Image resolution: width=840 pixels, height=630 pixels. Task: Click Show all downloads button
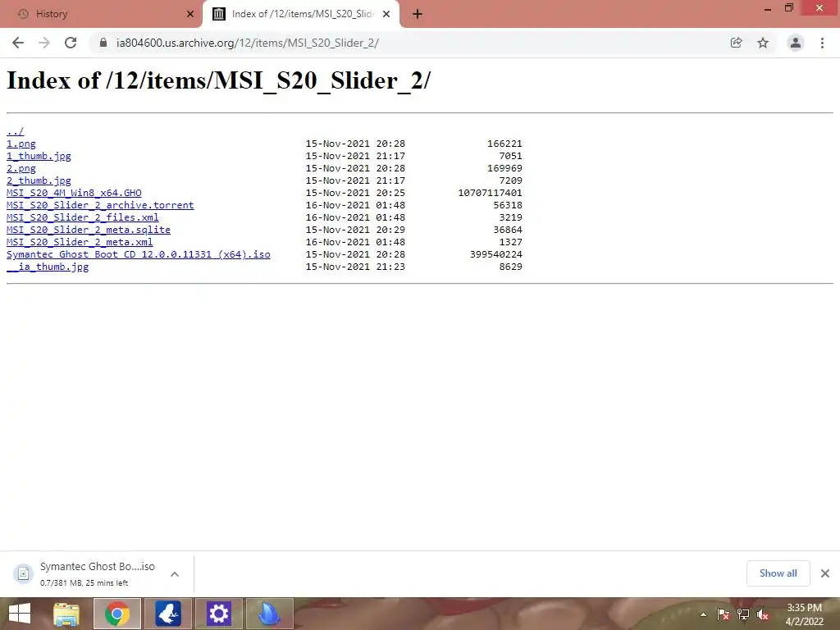coord(778,573)
